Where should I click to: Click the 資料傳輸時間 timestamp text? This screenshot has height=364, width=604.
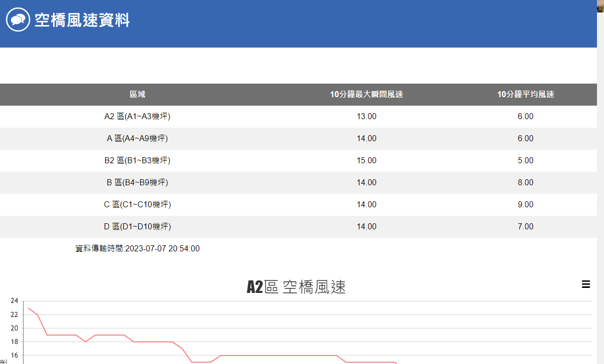click(137, 249)
